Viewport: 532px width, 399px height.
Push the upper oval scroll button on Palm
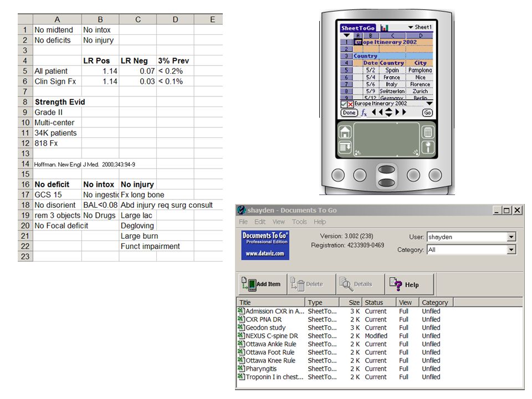coord(386,170)
